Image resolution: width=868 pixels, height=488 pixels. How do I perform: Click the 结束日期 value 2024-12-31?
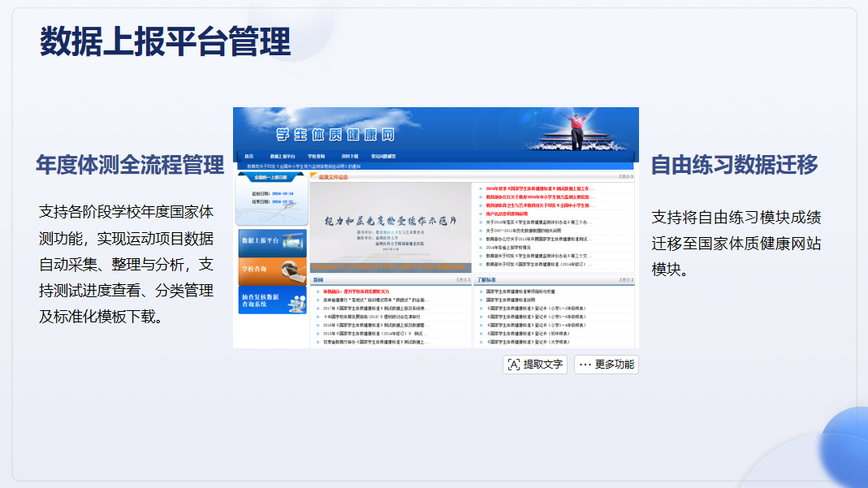pos(283,202)
